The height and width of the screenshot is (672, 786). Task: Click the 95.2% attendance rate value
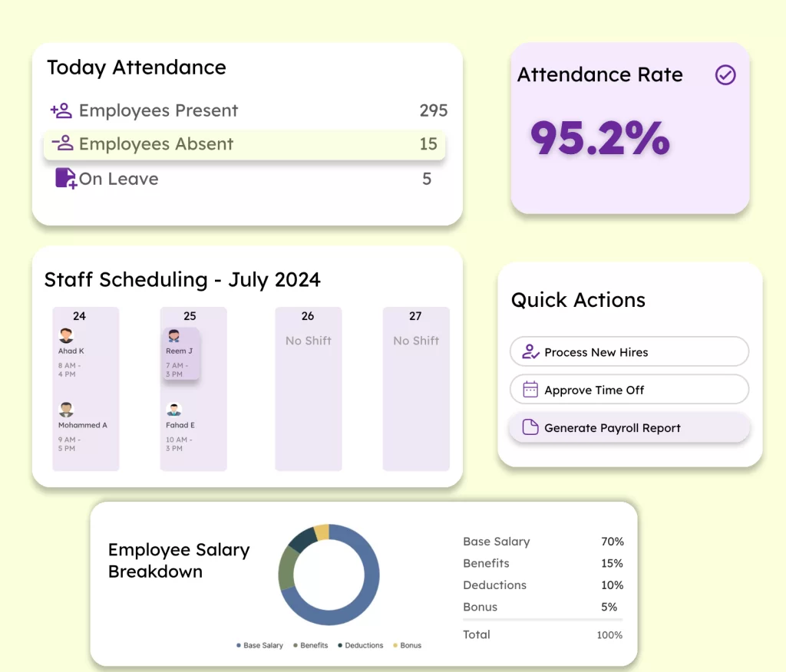click(600, 138)
